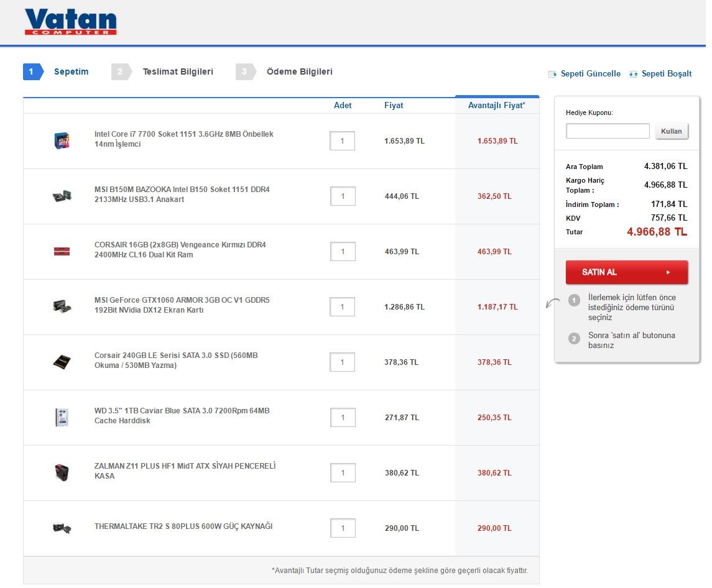This screenshot has height=588, width=712.
Task: Open the WD Caviar Blue harddisk thumbnail
Action: (62, 417)
